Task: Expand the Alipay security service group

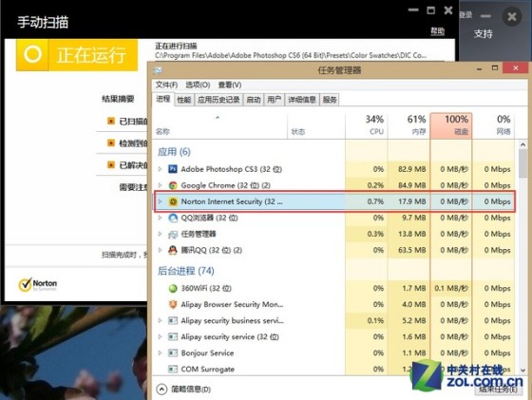Action: pyautogui.click(x=161, y=336)
